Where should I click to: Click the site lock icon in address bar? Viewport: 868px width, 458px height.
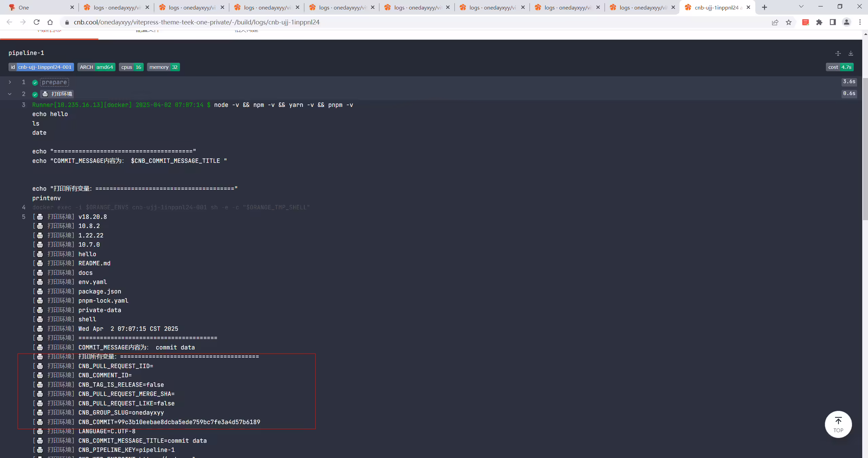tap(67, 22)
